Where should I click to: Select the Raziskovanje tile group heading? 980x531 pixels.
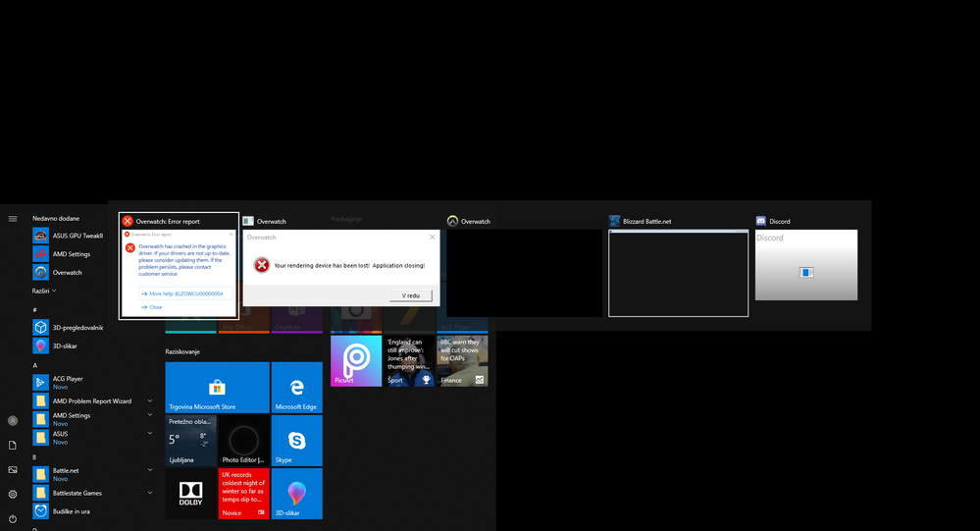tap(182, 351)
